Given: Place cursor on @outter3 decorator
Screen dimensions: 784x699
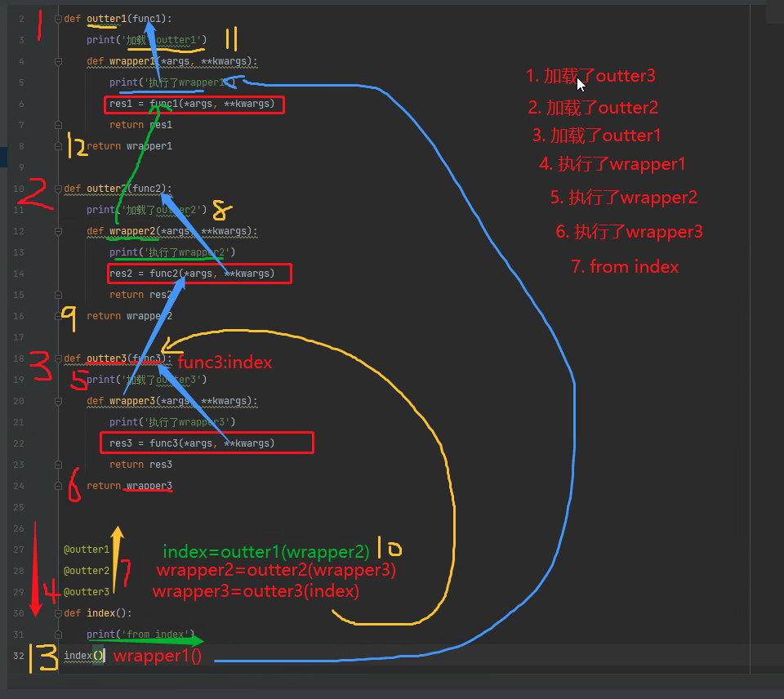Looking at the screenshot, I should click(87, 591).
